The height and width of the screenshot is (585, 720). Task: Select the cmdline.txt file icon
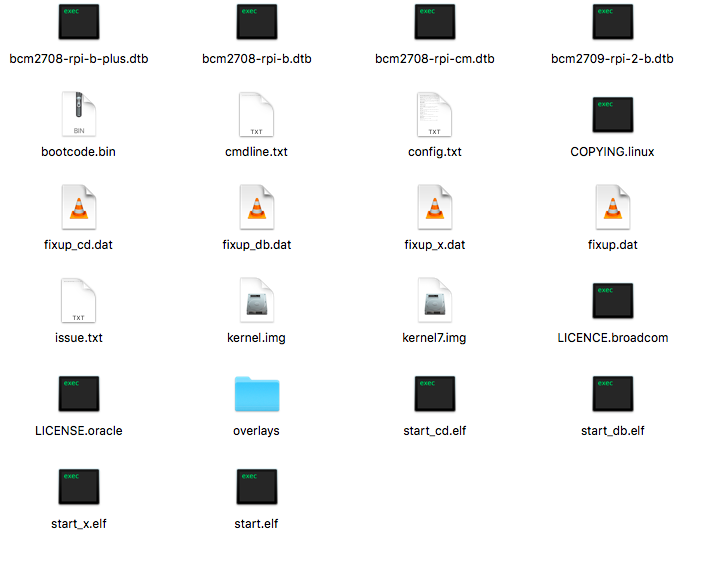(256, 114)
